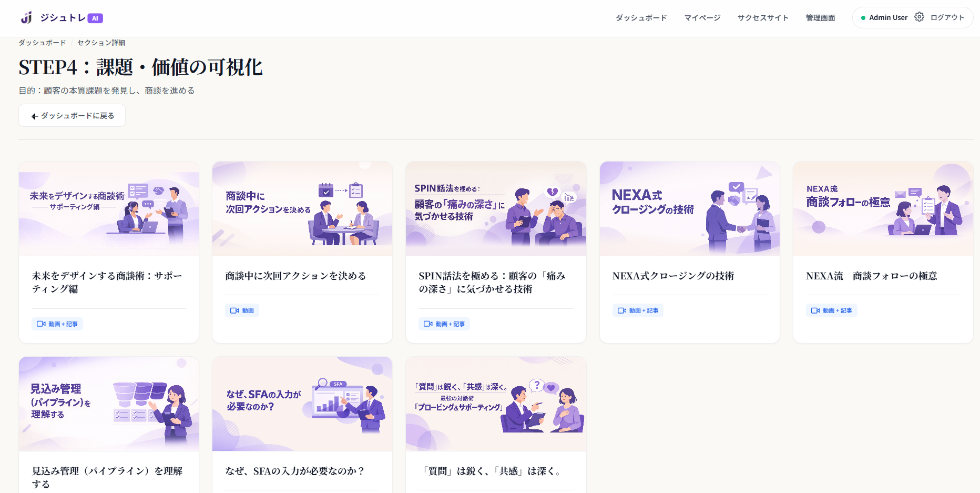Click card title 見込み管理（パイプライン）を理解する
Image resolution: width=980 pixels, height=493 pixels.
coord(107,478)
